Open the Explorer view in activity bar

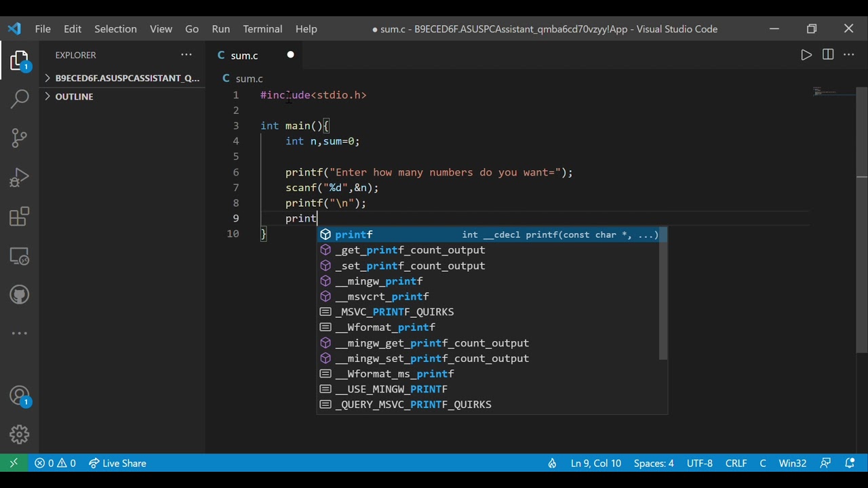[20, 61]
